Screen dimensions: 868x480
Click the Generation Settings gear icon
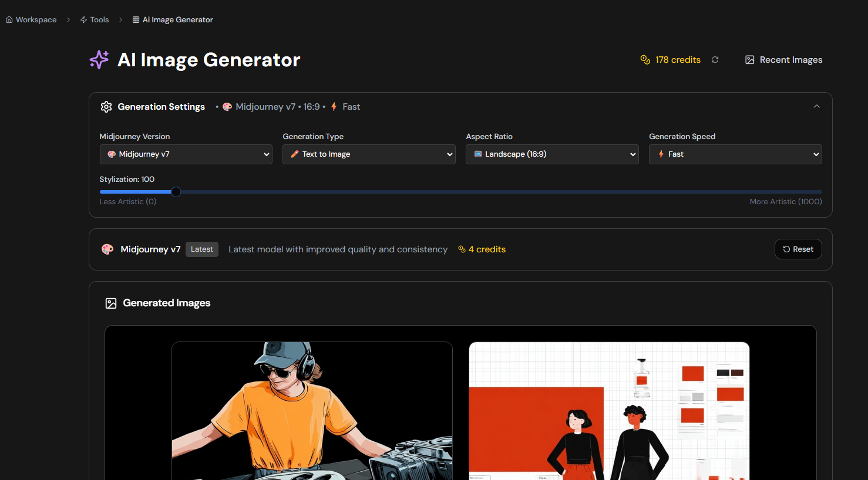[x=106, y=107]
